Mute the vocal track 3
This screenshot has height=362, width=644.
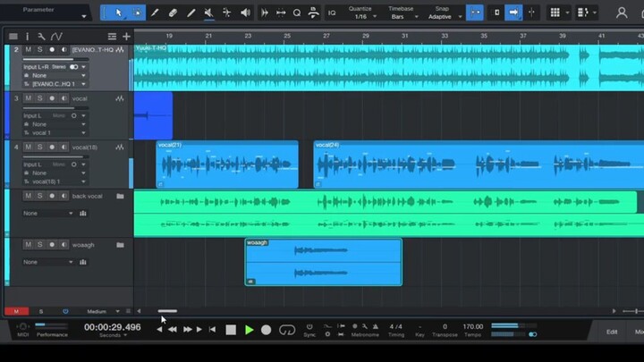pyautogui.click(x=28, y=97)
